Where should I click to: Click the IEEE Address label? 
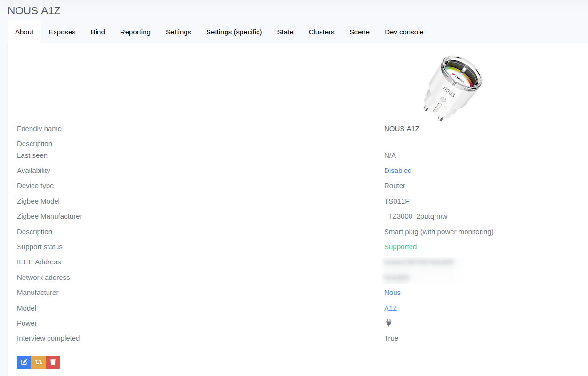[x=39, y=262]
